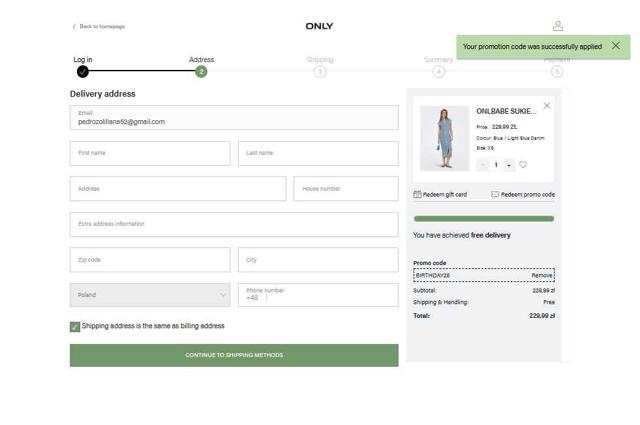Select the Address step circle
Image resolution: width=640 pixels, height=425 pixels.
[201, 71]
